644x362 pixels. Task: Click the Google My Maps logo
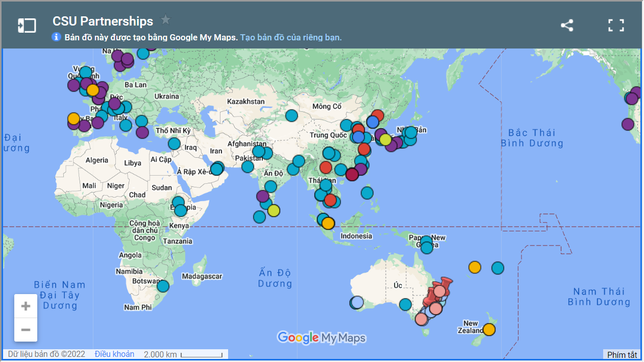321,337
